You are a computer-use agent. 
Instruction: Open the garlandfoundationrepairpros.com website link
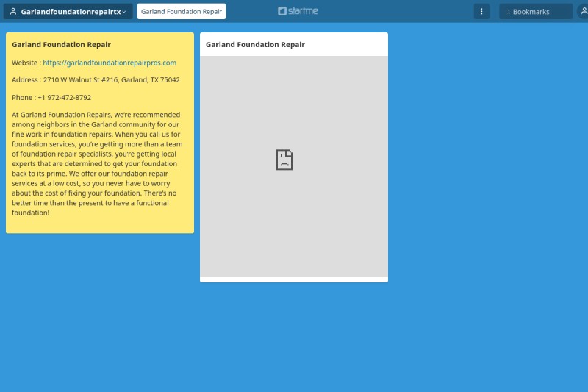click(110, 63)
